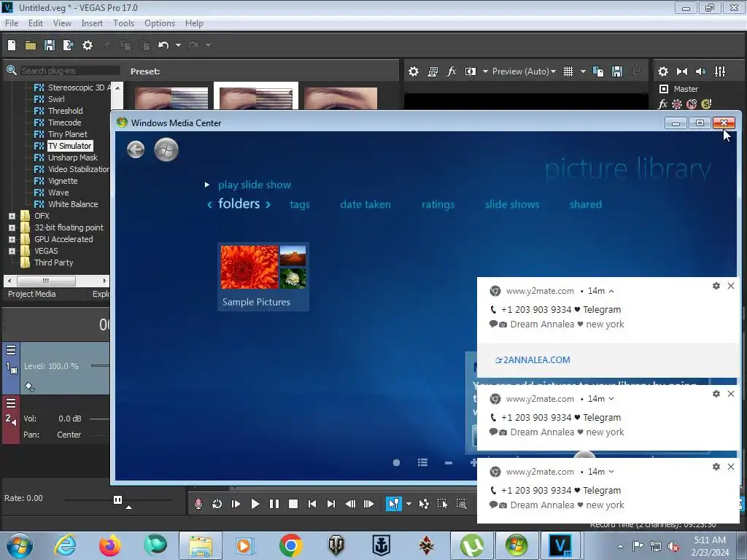The image size is (747, 560).
Task: Open the Edit menu
Action: (36, 23)
